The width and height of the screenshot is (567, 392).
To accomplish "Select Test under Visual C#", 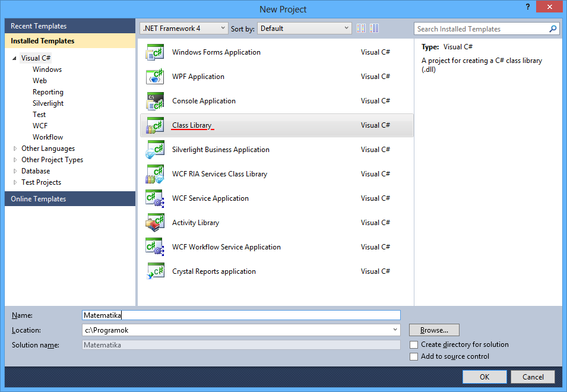I will coord(39,115).
